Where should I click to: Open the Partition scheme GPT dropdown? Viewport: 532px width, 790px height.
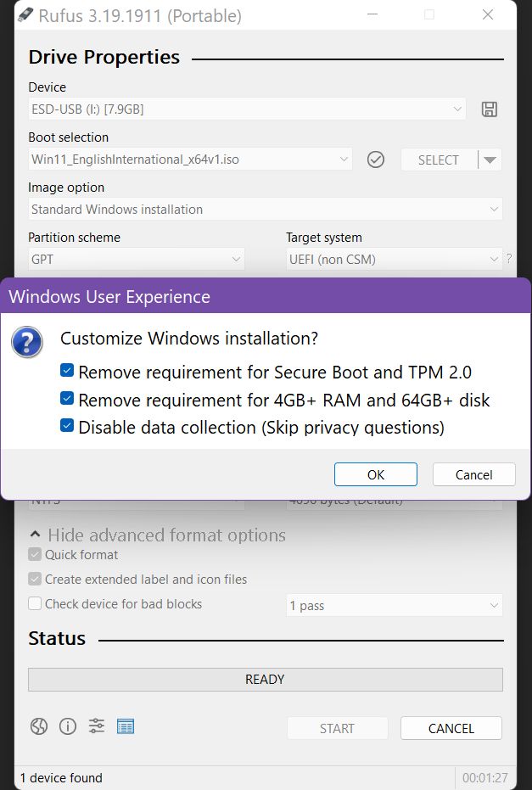tap(136, 259)
